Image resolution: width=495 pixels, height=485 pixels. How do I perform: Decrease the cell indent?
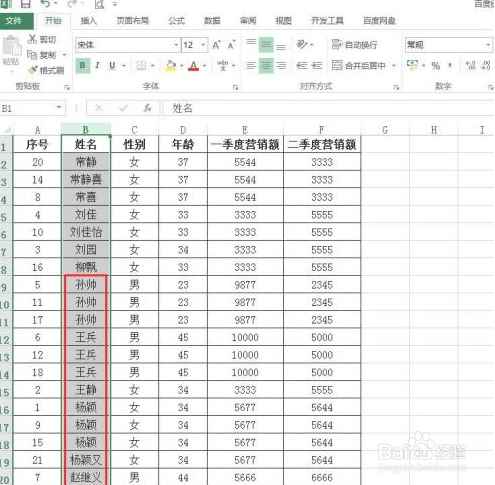click(x=302, y=66)
